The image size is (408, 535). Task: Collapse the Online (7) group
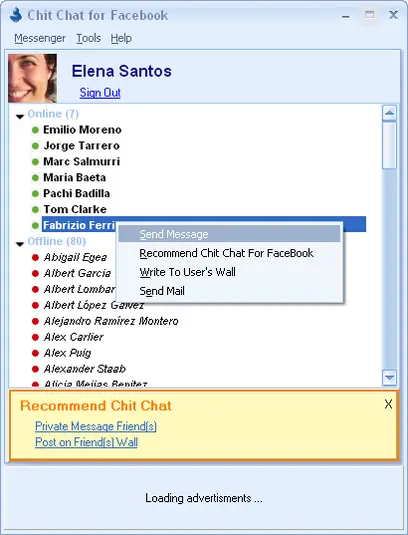click(20, 117)
